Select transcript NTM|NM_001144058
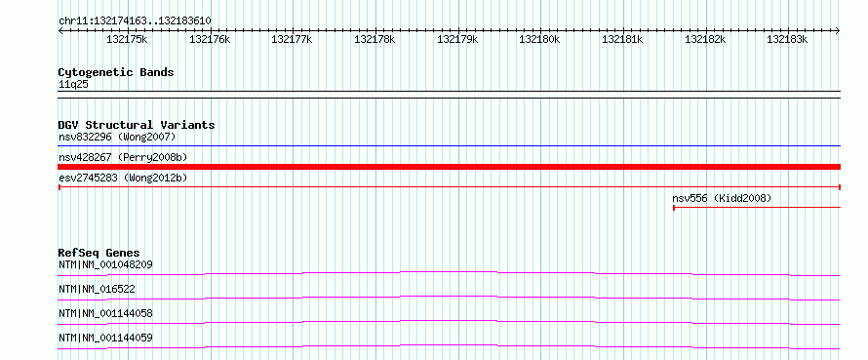The width and height of the screenshot is (868, 360). tap(105, 313)
